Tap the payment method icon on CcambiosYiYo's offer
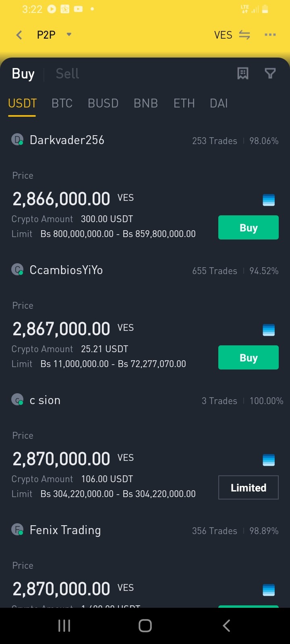 coord(269,330)
